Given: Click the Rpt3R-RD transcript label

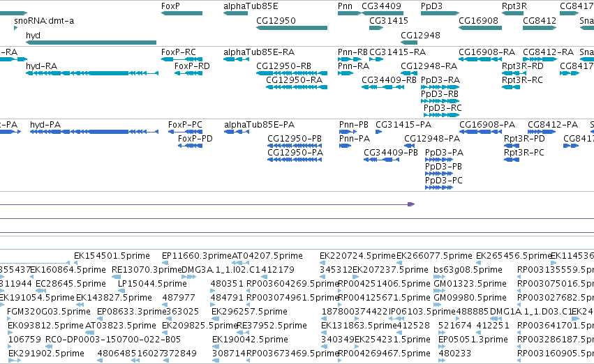Looking at the screenshot, I should [x=523, y=66].
